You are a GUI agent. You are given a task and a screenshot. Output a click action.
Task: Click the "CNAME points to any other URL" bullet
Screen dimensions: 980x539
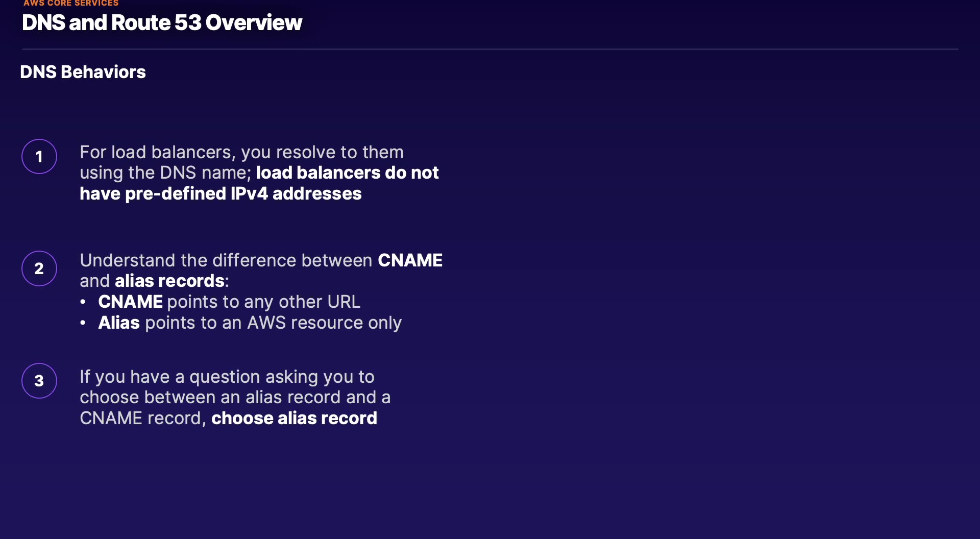[x=229, y=302]
